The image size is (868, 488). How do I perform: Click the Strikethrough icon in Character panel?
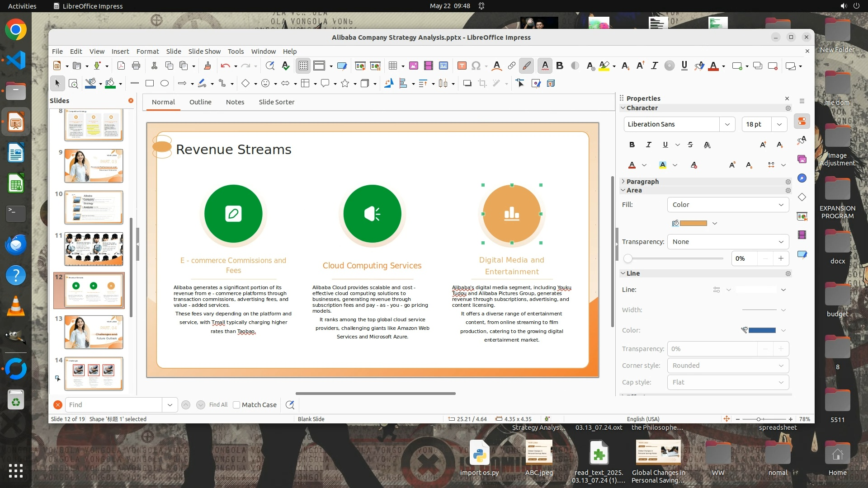[x=690, y=145]
